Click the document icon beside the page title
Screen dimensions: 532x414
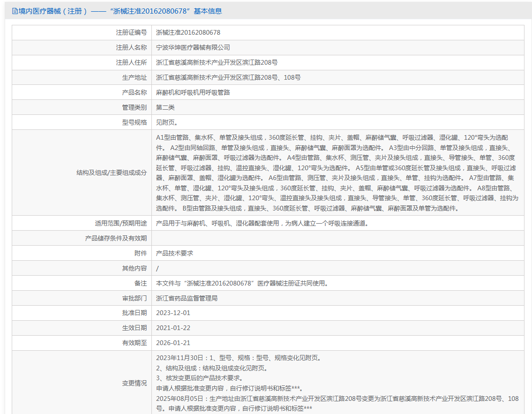click(15, 11)
